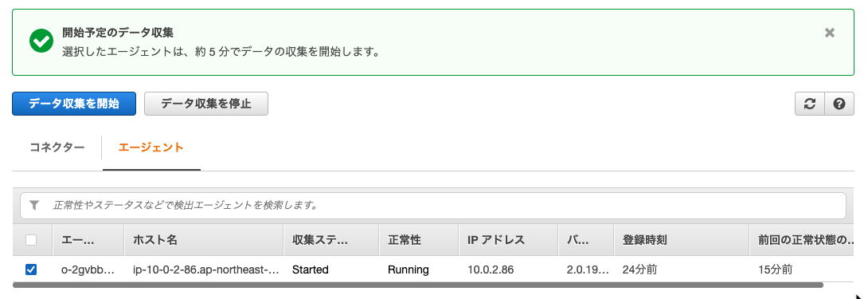
Task: Click the horizontal table scrollbar
Action: click(x=418, y=285)
